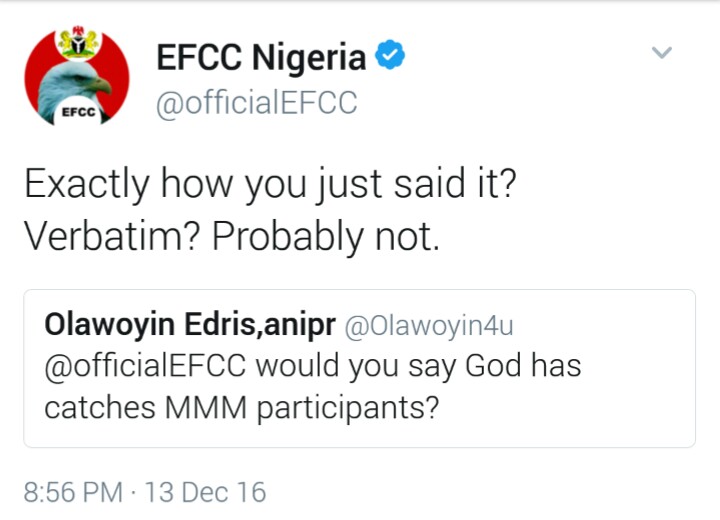Click quoted author name Olawoyin Edris,anipr
Image resolution: width=720 pixels, height=520 pixels.
188,325
